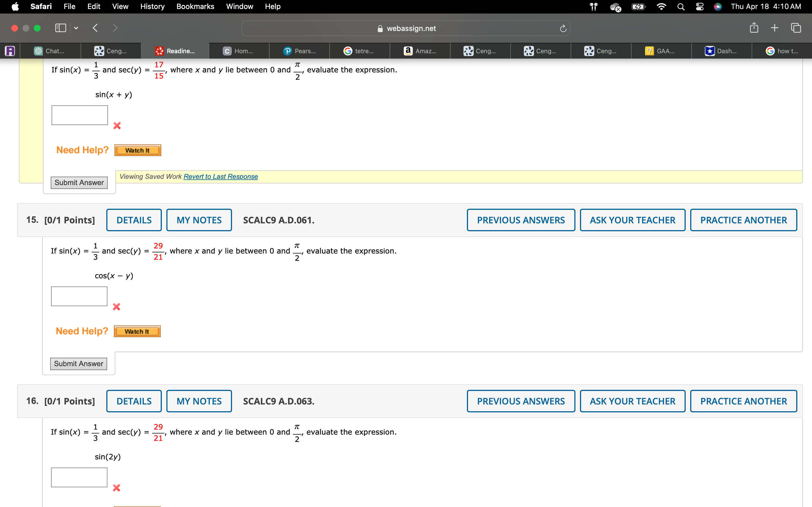Screen dimensions: 812x507
Task: Click the reload page icon
Action: (x=563, y=28)
